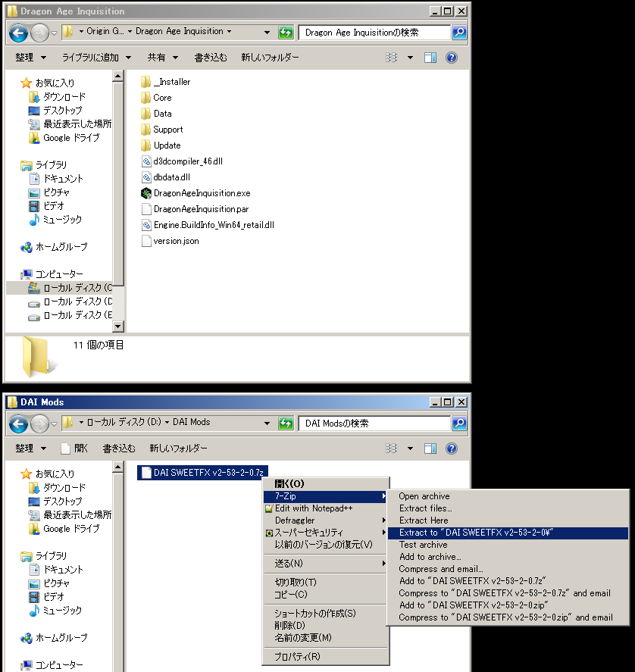635x672 pixels.
Task: Open address history dropdown in Dragon Age Inquisition window
Action: click(267, 32)
